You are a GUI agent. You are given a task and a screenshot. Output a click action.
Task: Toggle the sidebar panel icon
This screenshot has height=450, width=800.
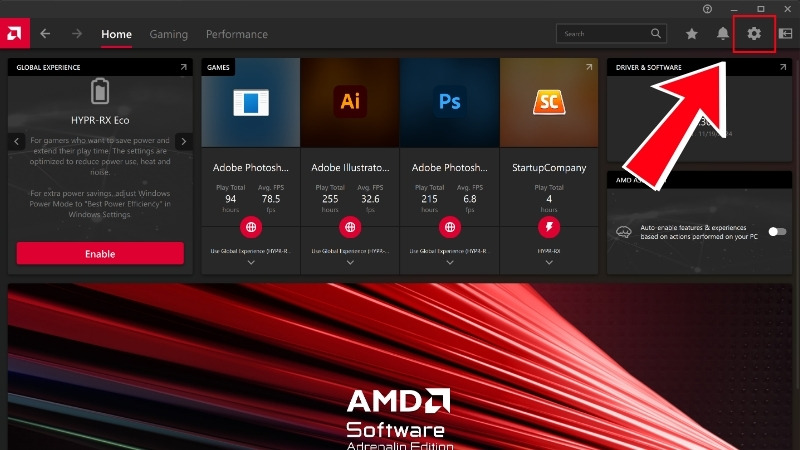785,34
